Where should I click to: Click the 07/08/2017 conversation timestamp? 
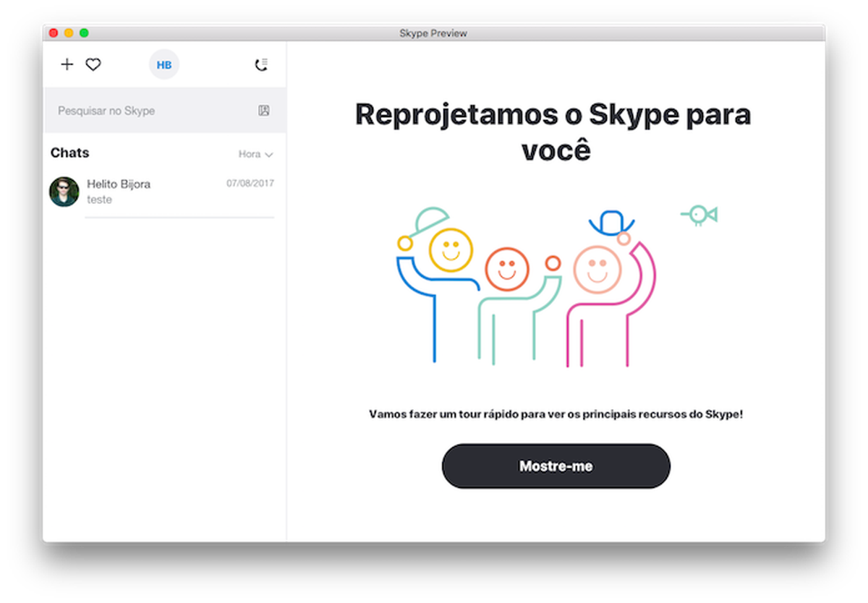[x=250, y=184]
